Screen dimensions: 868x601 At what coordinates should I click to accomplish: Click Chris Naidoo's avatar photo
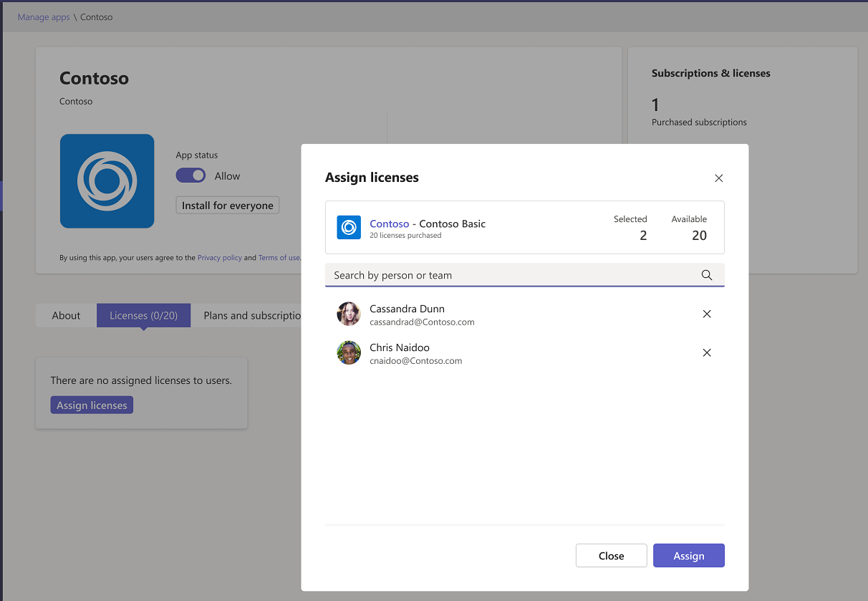pos(349,352)
